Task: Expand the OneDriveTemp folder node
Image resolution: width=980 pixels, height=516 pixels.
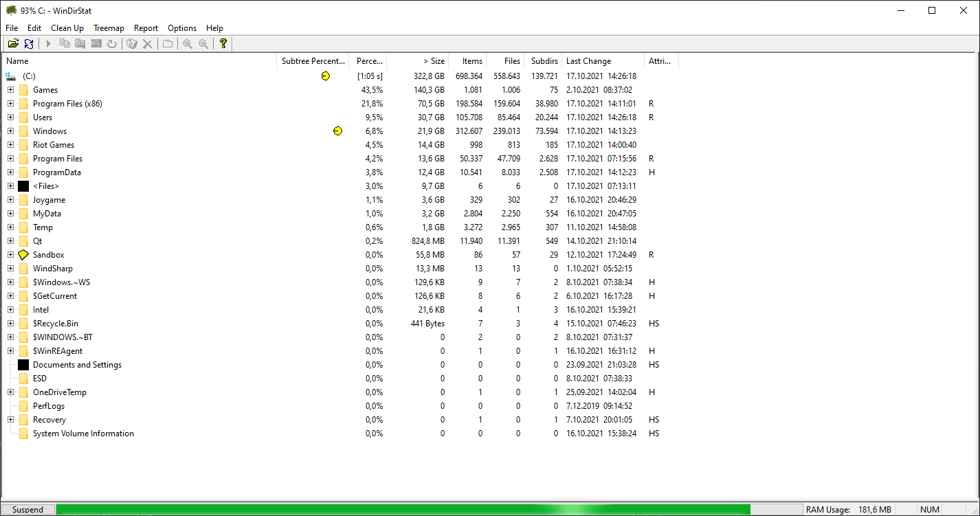Action: 10,392
